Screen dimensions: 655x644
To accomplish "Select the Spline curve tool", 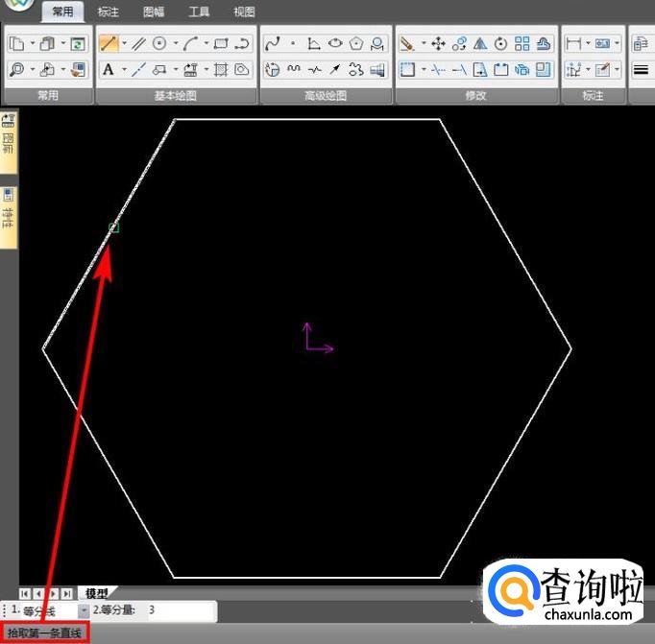I will [273, 44].
